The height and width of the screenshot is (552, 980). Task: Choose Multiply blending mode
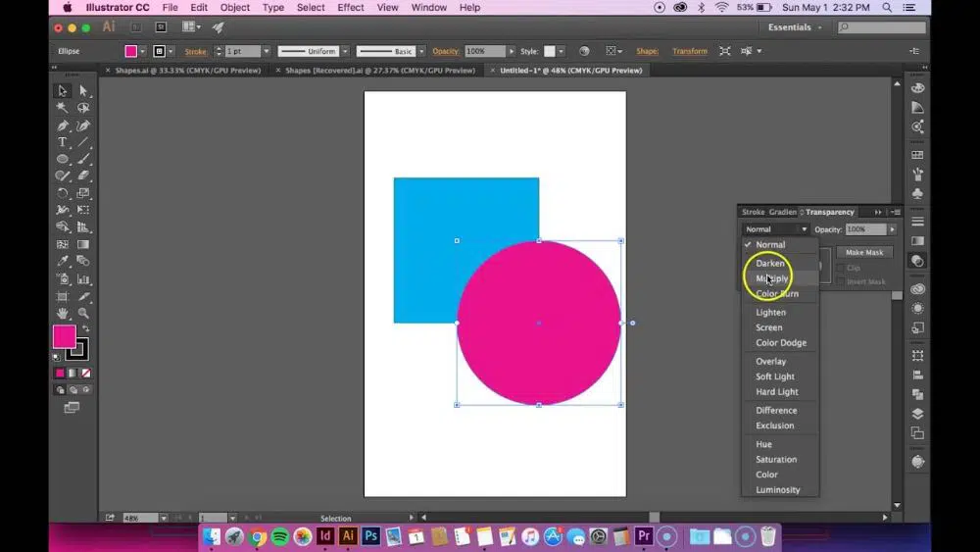pyautogui.click(x=771, y=278)
